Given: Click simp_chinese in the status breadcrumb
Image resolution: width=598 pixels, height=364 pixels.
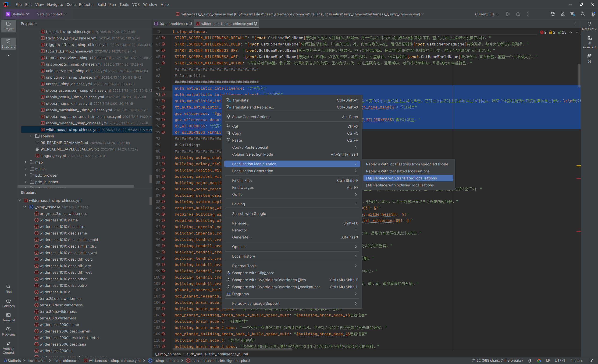Looking at the screenshot, I should point(64,360).
